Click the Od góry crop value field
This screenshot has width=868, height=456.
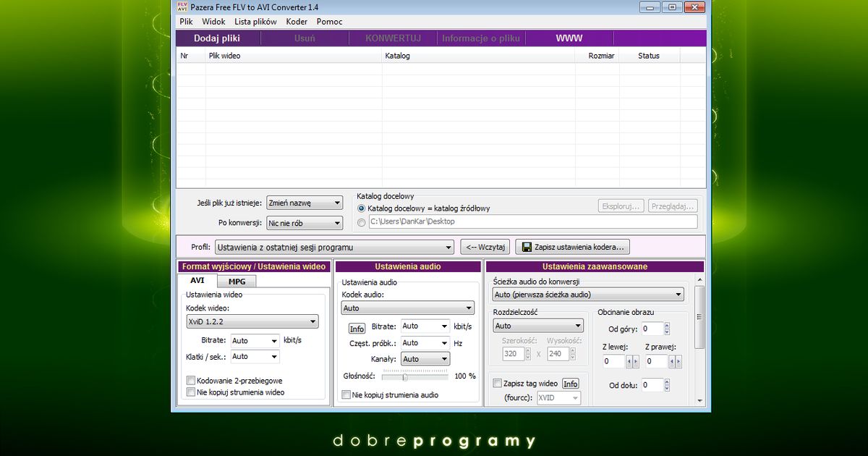[x=652, y=329]
